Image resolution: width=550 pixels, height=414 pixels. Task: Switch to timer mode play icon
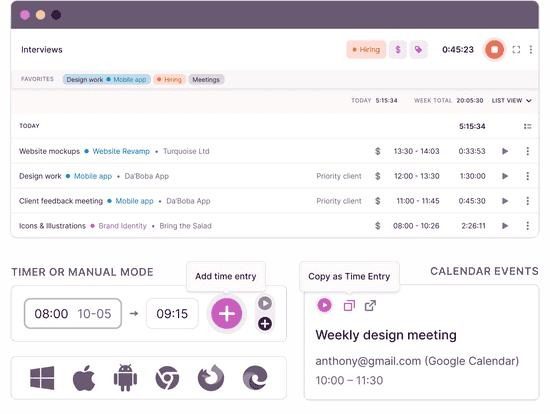[x=265, y=303]
